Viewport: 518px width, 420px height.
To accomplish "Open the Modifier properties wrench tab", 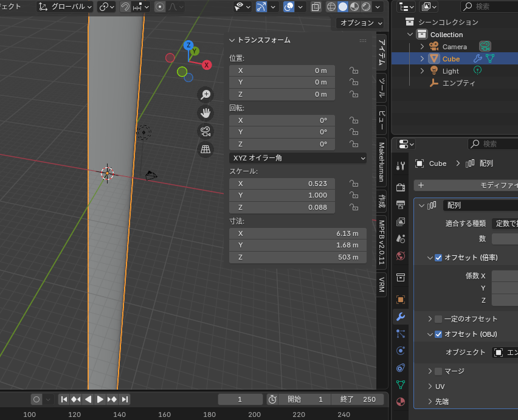I will point(400,316).
